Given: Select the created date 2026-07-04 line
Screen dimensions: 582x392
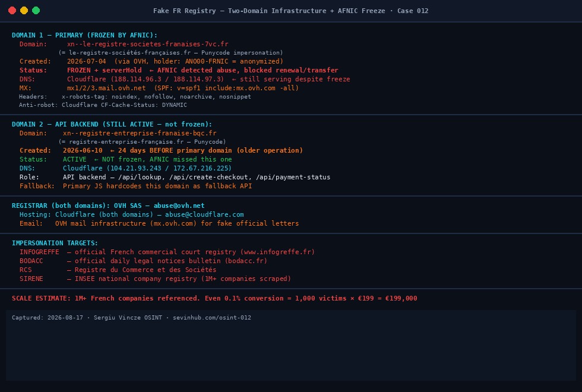Looking at the screenshot, I should coord(151,61).
